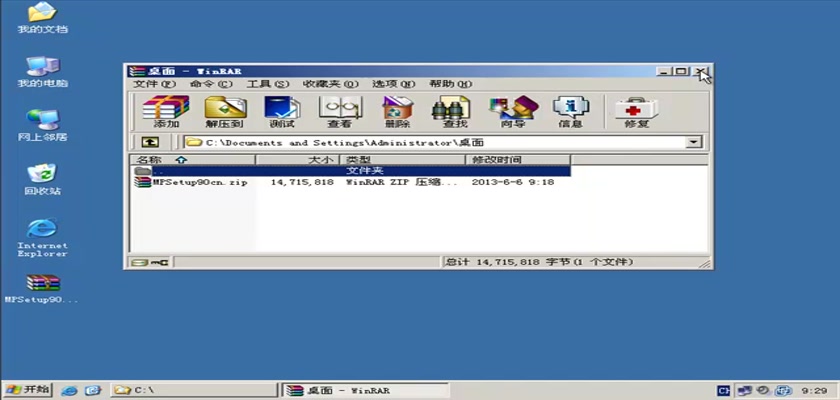Viewport: 840px width, 400px height.
Task: Minimize the WinRAR window
Action: 665,71
